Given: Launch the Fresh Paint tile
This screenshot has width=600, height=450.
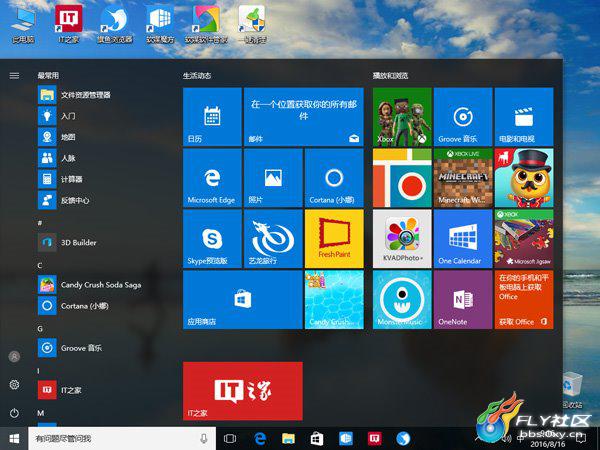Looking at the screenshot, I should coord(334,239).
